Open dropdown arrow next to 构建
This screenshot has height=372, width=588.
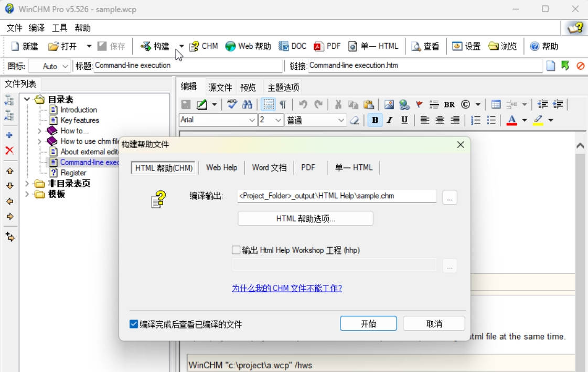(x=181, y=46)
